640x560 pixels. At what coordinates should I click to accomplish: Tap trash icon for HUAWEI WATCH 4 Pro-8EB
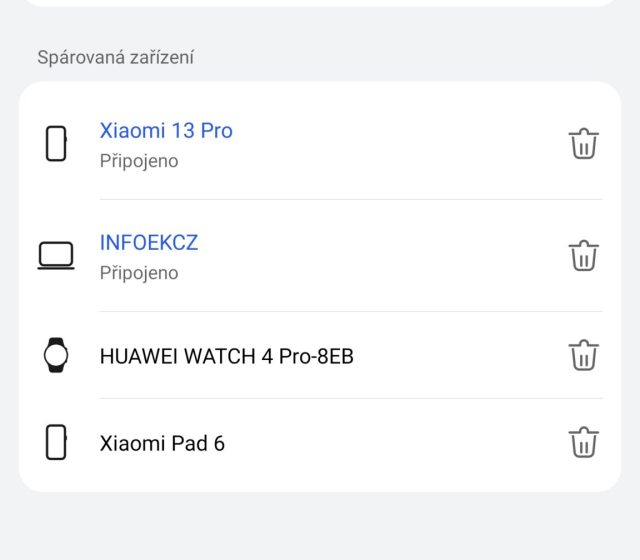click(584, 355)
